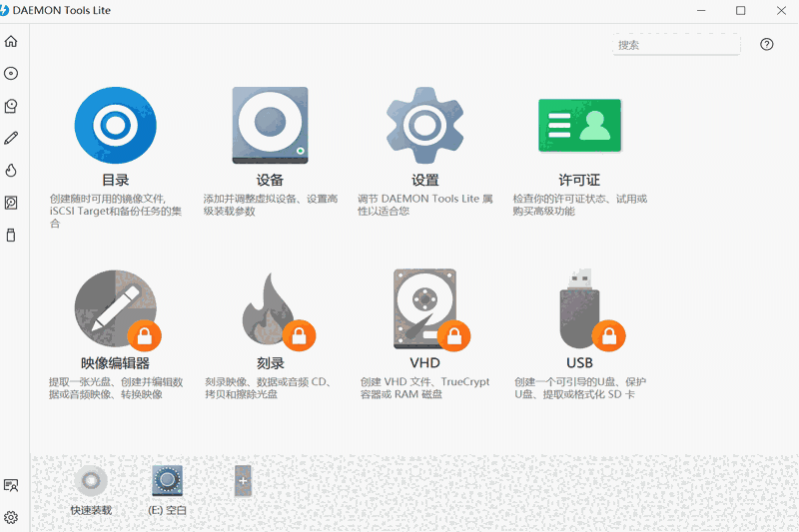Click the 快速装载 quick mount disc
The width and height of the screenshot is (799, 532).
point(91,480)
